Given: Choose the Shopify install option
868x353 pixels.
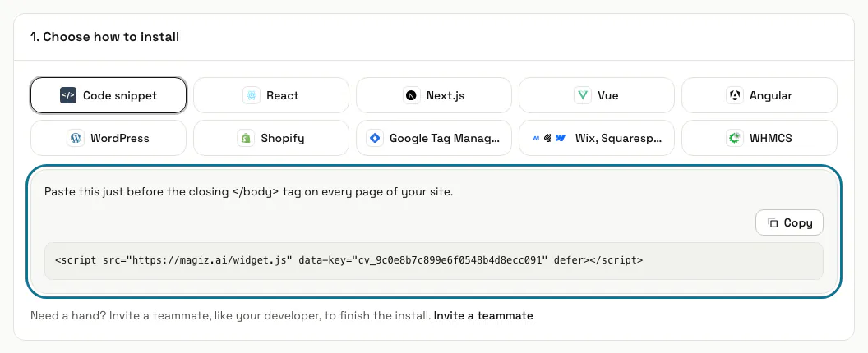Looking at the screenshot, I should click(x=271, y=138).
